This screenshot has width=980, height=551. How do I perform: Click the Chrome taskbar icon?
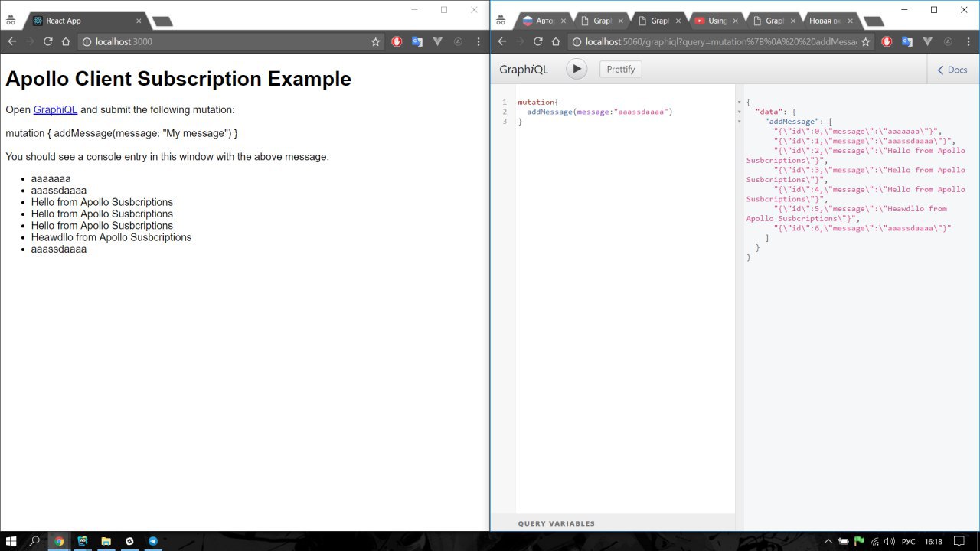point(59,541)
